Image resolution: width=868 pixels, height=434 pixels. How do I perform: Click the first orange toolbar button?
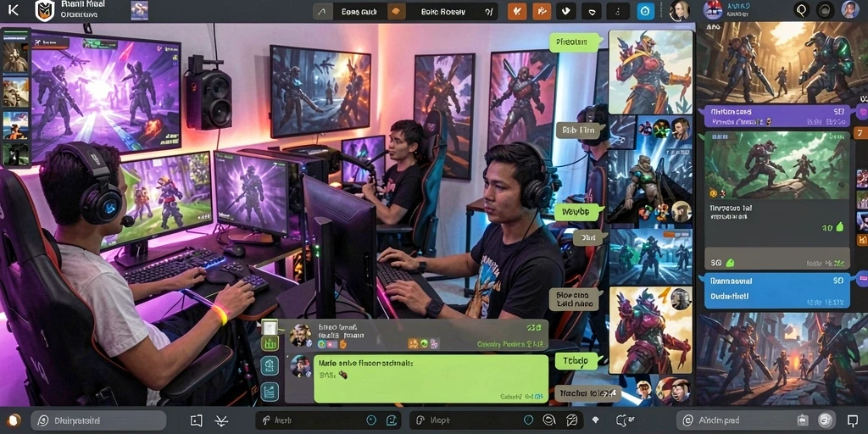[x=517, y=11]
